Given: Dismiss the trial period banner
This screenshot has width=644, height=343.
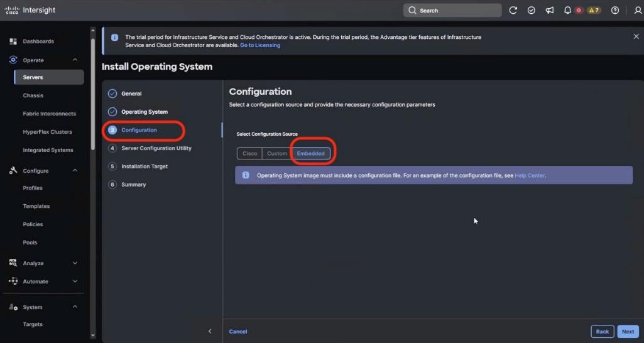Looking at the screenshot, I should (636, 36).
